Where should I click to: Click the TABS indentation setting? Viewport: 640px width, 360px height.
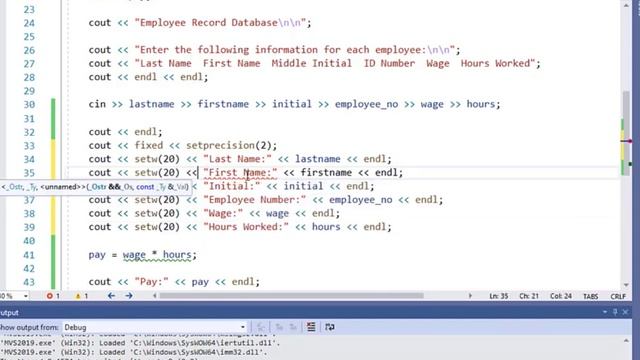point(591,296)
